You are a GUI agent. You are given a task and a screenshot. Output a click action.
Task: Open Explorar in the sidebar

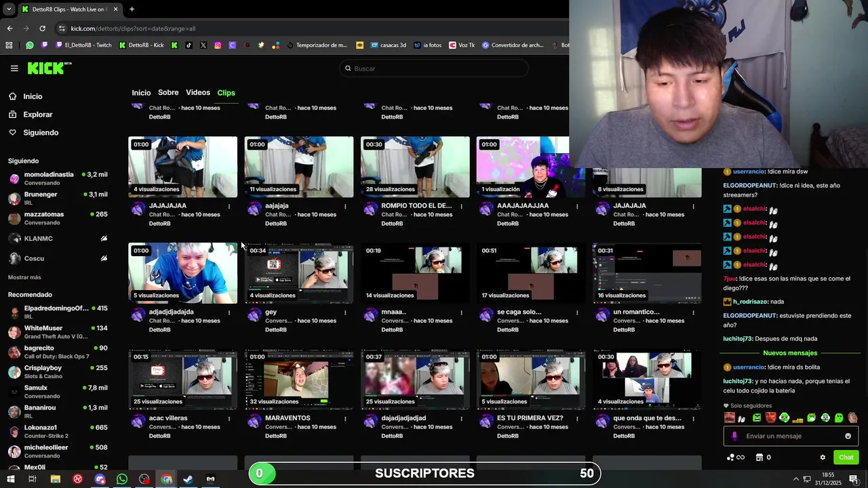pos(37,115)
